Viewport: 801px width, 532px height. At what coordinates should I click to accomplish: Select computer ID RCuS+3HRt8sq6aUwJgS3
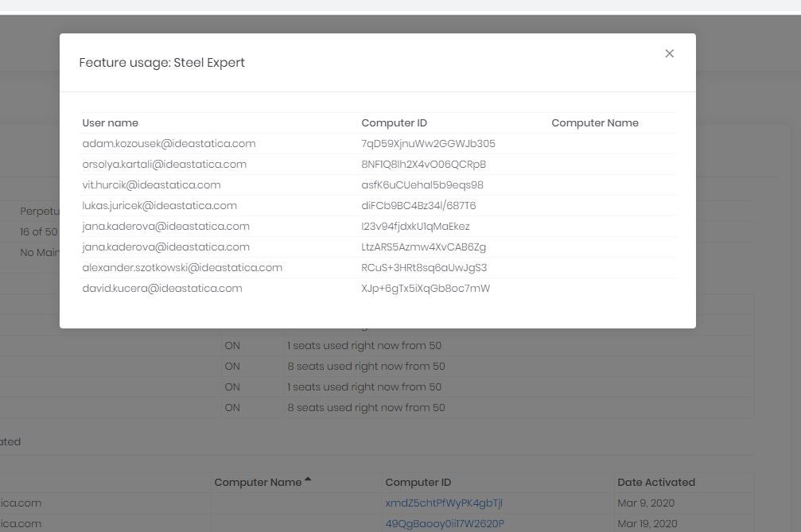[424, 267]
